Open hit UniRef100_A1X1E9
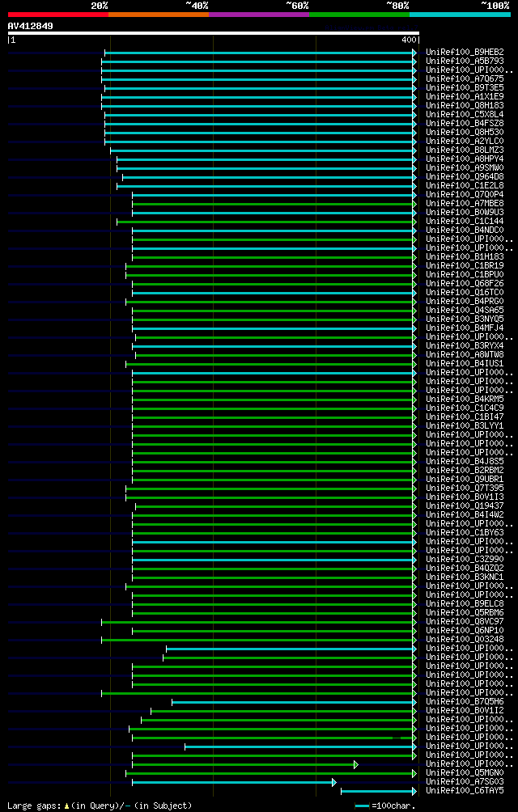 coord(464,96)
